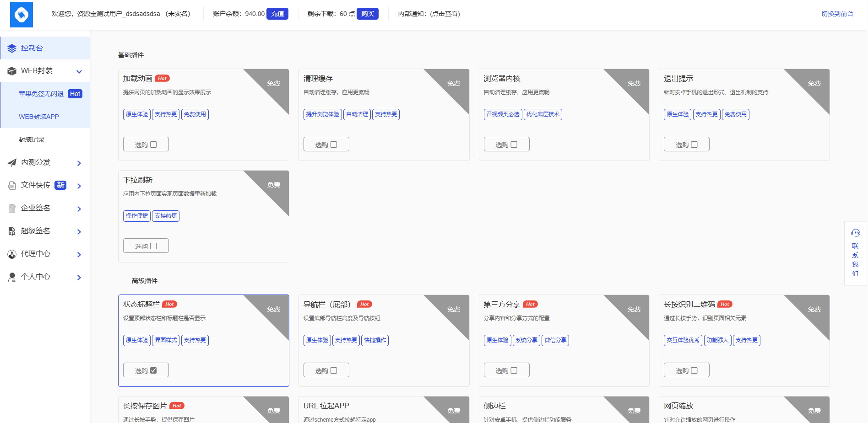This screenshot has height=423, width=868.
Task: Open the 控制台 menu item
Action: click(45, 48)
